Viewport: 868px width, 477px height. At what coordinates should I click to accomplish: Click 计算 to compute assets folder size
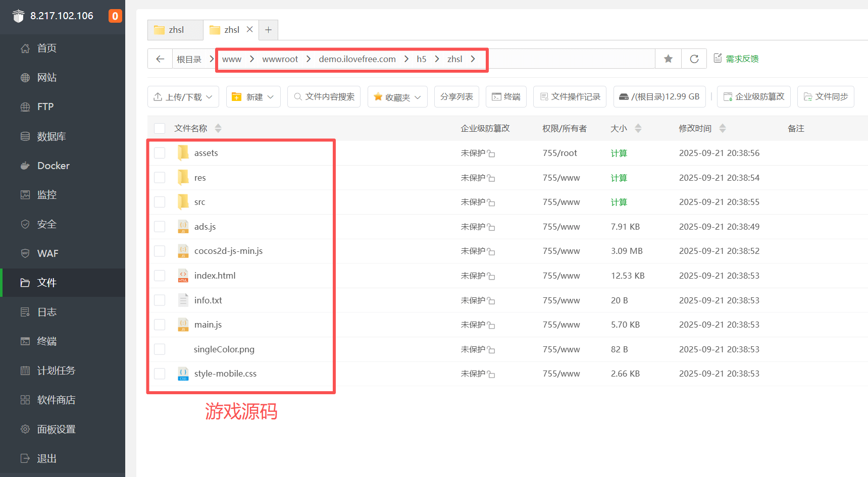(619, 153)
